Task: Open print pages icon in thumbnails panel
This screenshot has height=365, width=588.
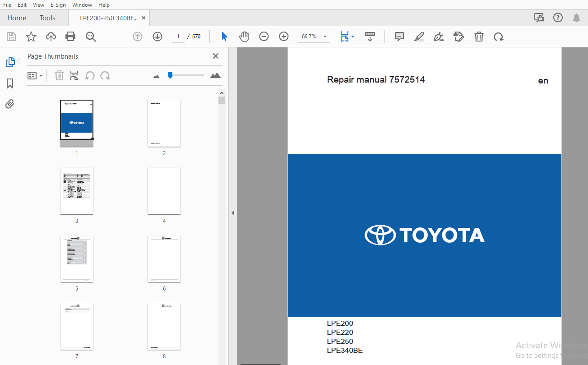Action: click(74, 75)
